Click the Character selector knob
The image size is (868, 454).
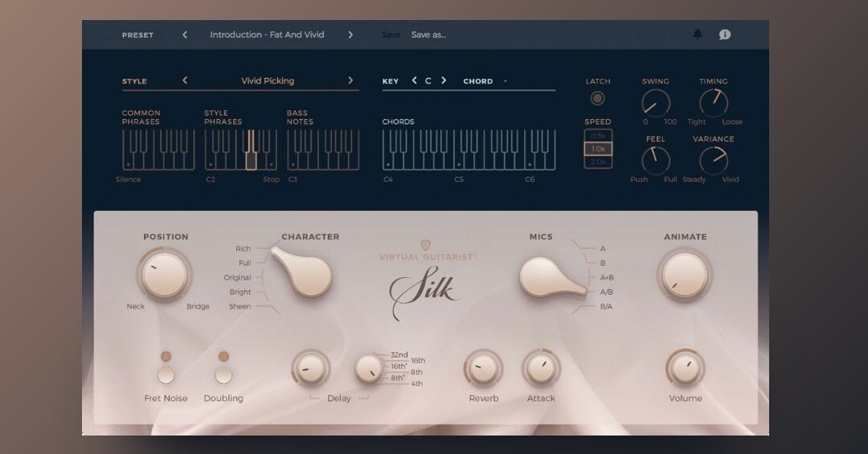303,272
